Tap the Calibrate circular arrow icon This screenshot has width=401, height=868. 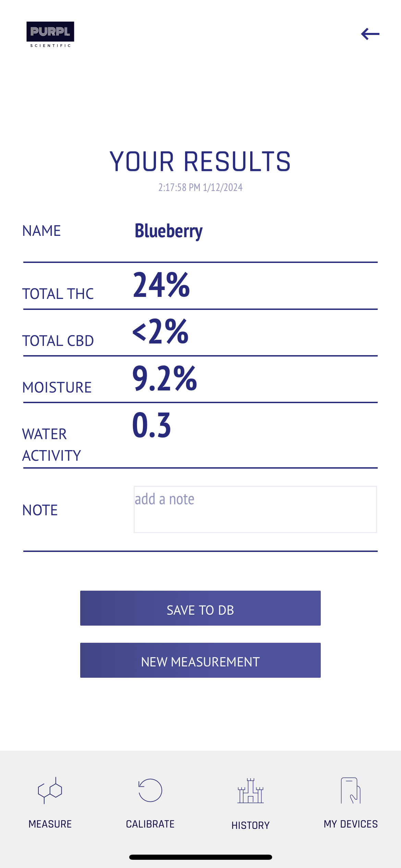150,790
